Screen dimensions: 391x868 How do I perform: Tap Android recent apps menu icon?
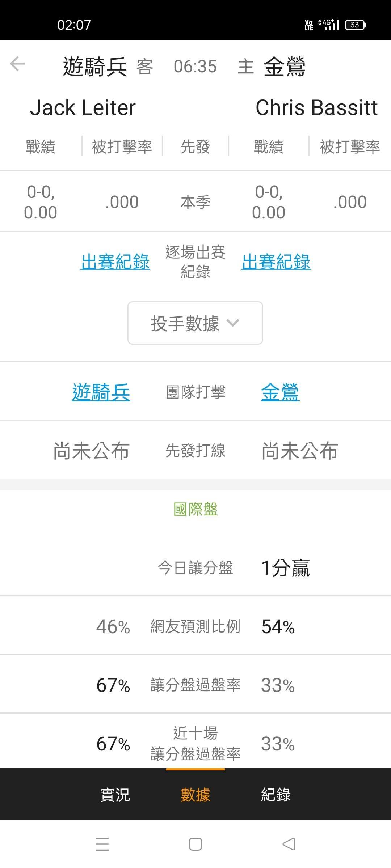(102, 844)
